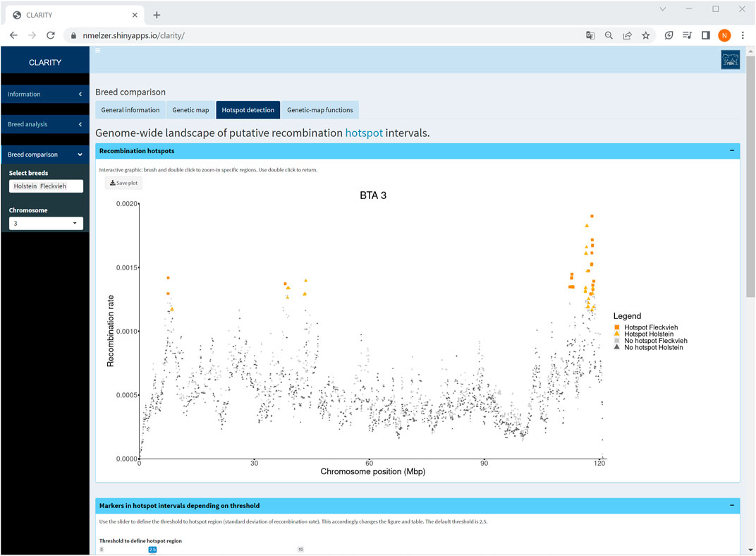The height and width of the screenshot is (556, 756).
Task: Share this page via share icon
Action: (627, 35)
